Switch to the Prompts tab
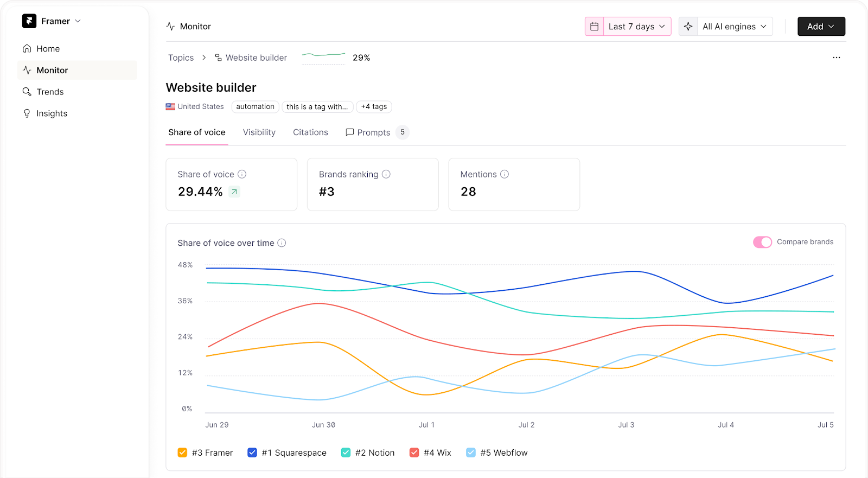 [377, 132]
